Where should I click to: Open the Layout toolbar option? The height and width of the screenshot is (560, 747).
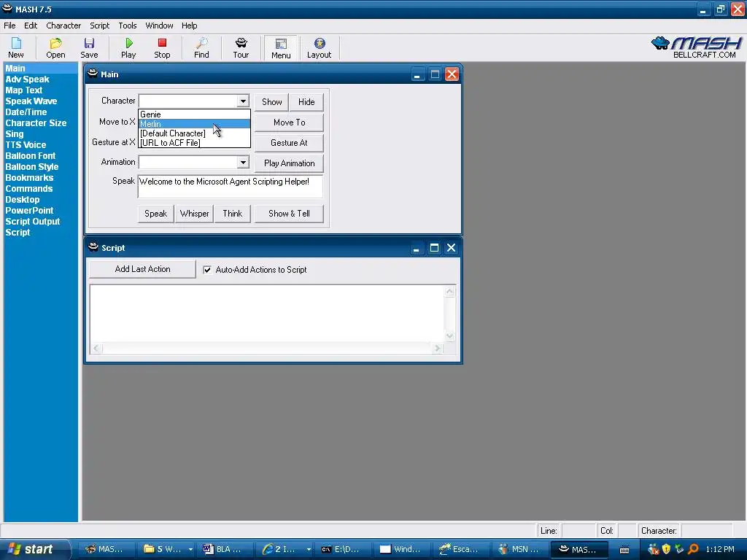[x=320, y=48]
